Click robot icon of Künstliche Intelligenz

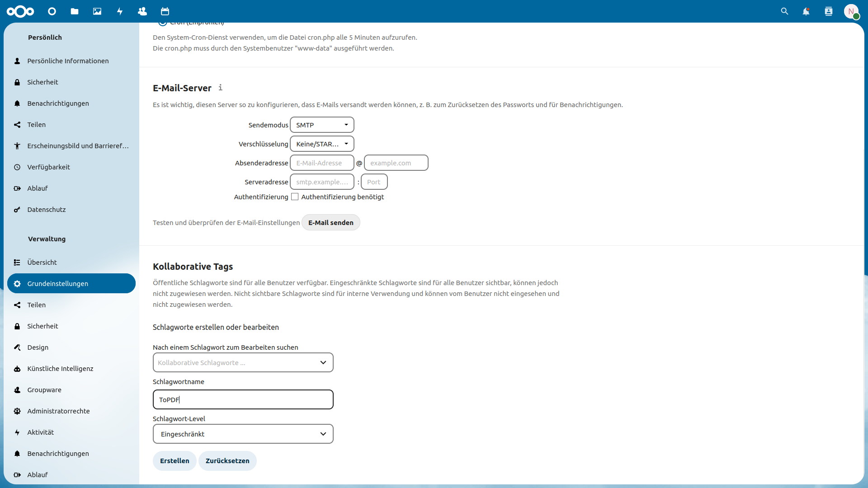17,369
